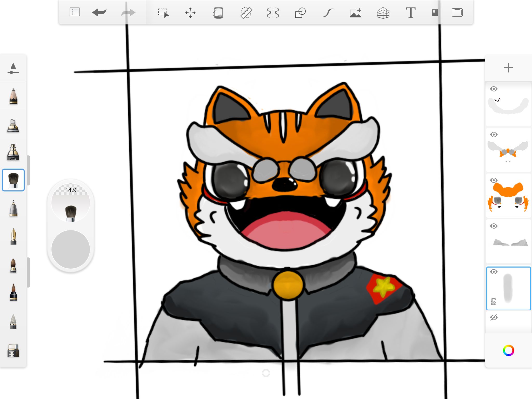The height and width of the screenshot is (399, 532).
Task: Hide the grey cloak shading layer
Action: click(494, 226)
